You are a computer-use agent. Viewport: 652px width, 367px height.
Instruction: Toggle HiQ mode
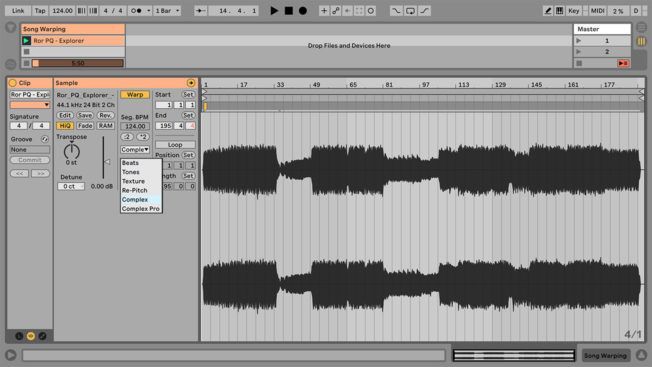[65, 126]
